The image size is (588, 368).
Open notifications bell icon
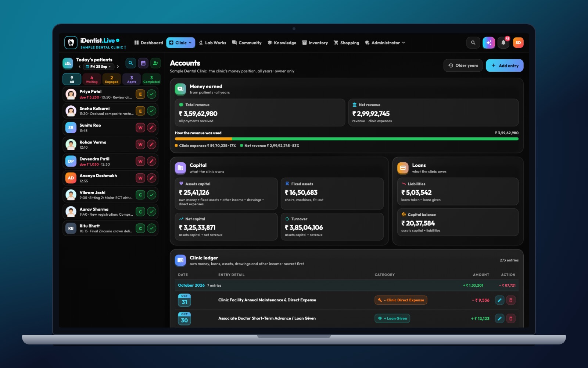pyautogui.click(x=503, y=43)
